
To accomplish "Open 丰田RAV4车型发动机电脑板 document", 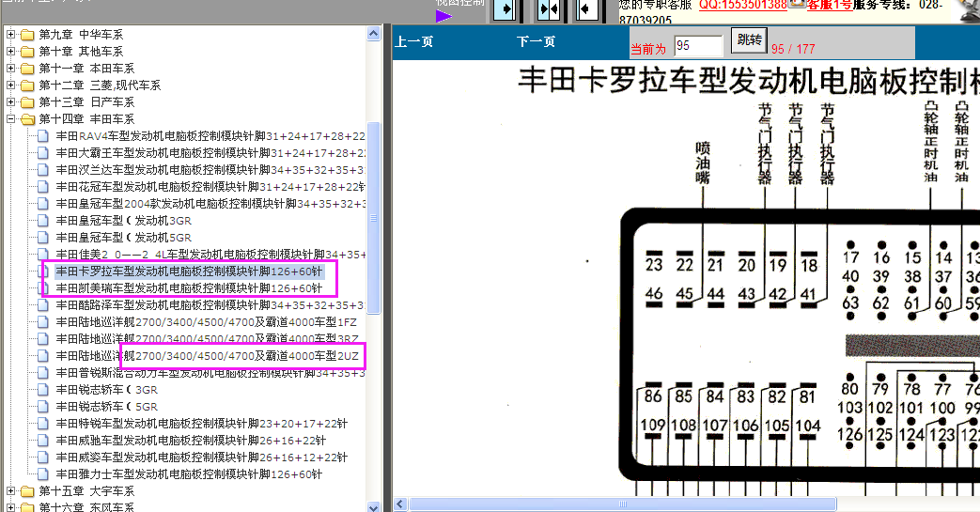I will pos(210,135).
